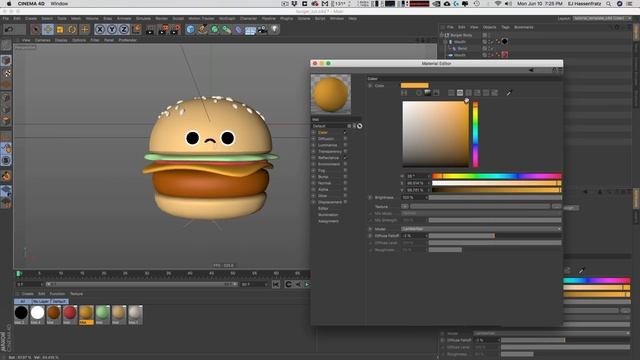Open the viewport Cameras menu
Viewport: 640px width, 360px height.
tap(42, 40)
